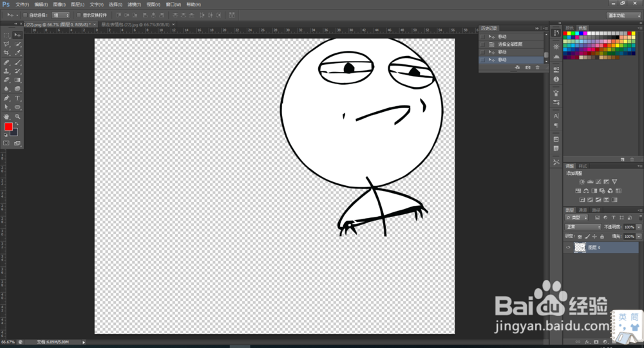The height and width of the screenshot is (348, 644).
Task: Select the Quick Selection tool
Action: point(17,44)
